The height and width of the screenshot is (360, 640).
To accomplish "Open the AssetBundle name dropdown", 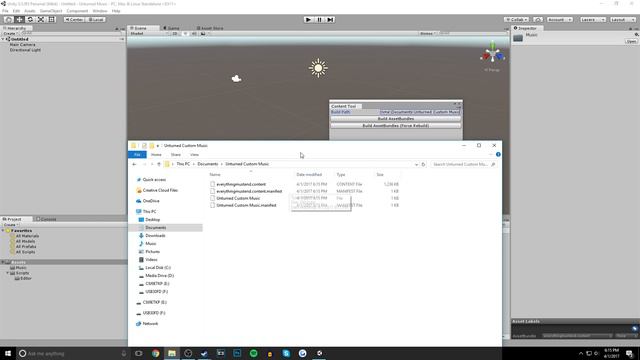I will [x=578, y=336].
